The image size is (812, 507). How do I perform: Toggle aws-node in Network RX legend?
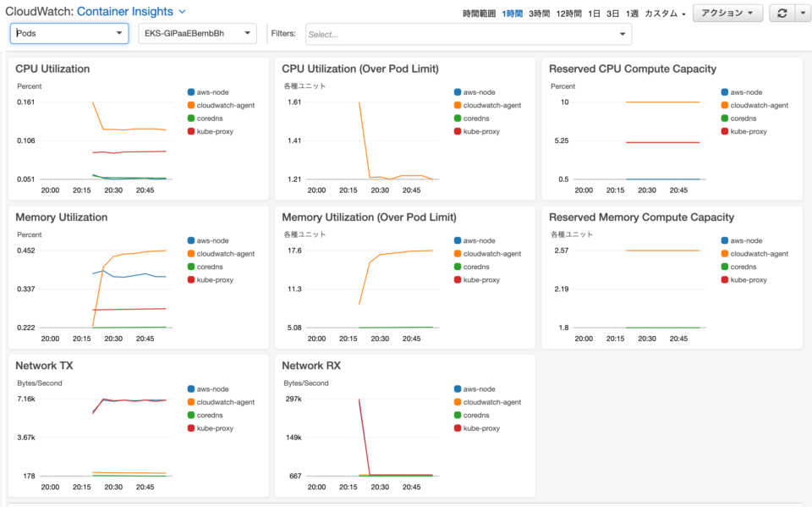point(475,389)
